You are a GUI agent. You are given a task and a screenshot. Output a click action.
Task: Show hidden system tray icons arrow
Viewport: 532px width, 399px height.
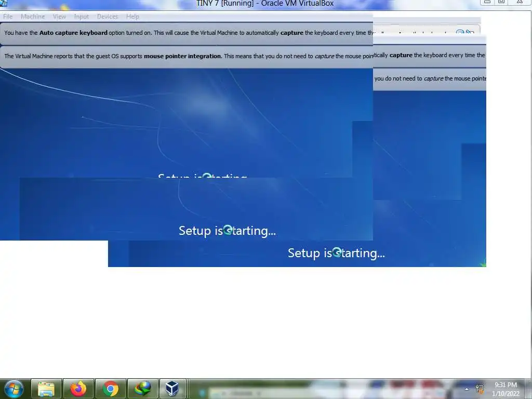467,389
